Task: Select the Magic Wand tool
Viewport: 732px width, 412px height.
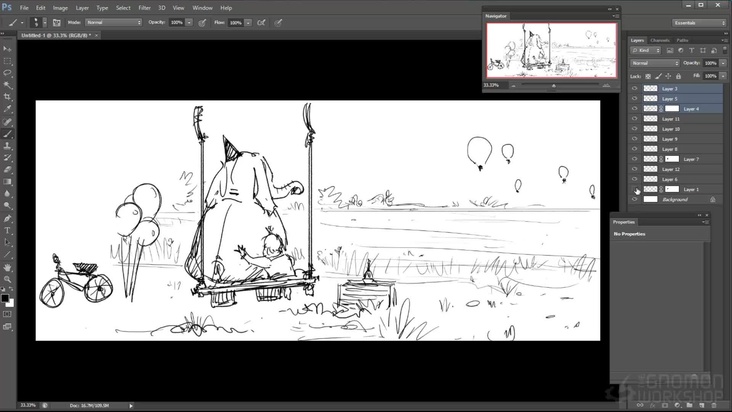Action: (7, 85)
